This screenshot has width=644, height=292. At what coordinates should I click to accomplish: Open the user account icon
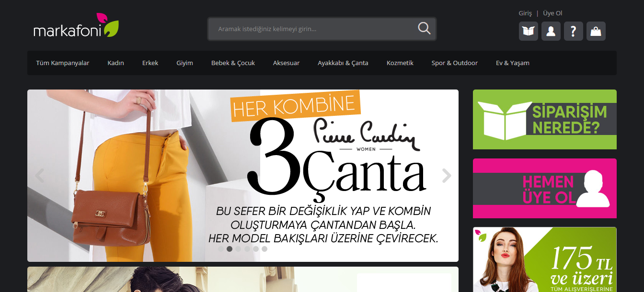(x=551, y=31)
